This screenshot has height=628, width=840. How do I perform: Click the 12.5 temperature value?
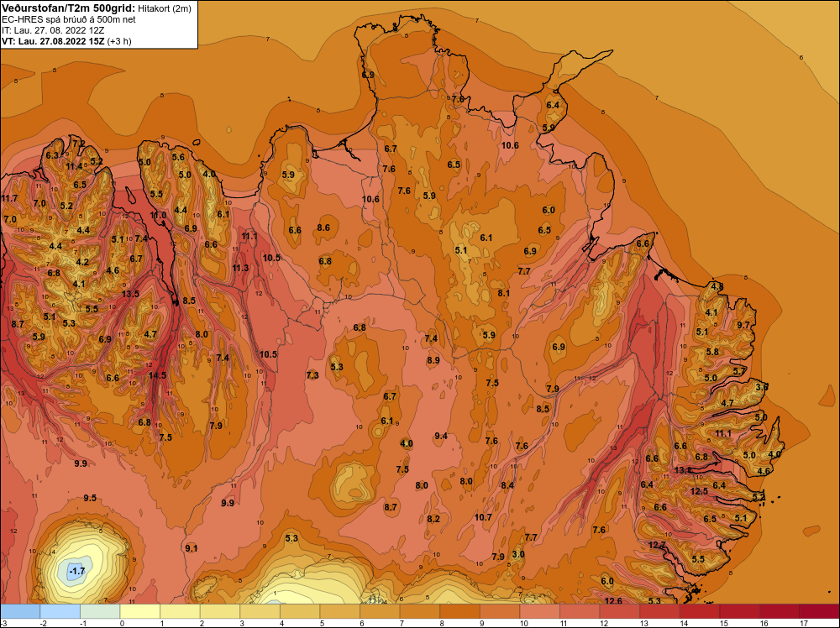tap(699, 491)
